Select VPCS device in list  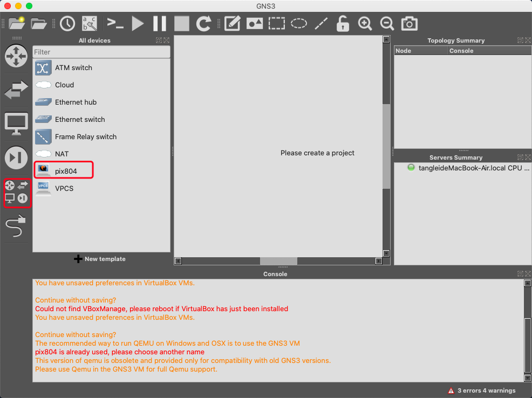[101, 189]
